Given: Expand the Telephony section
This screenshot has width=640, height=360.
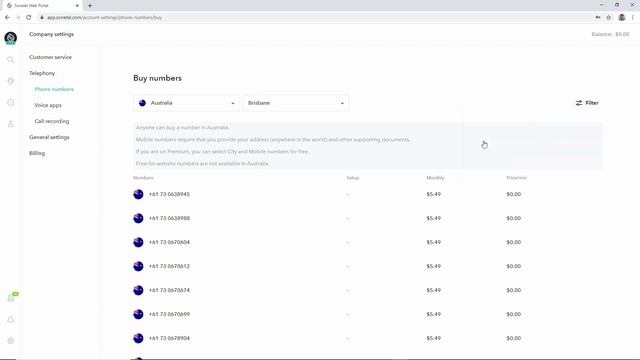Looking at the screenshot, I should pos(42,73).
